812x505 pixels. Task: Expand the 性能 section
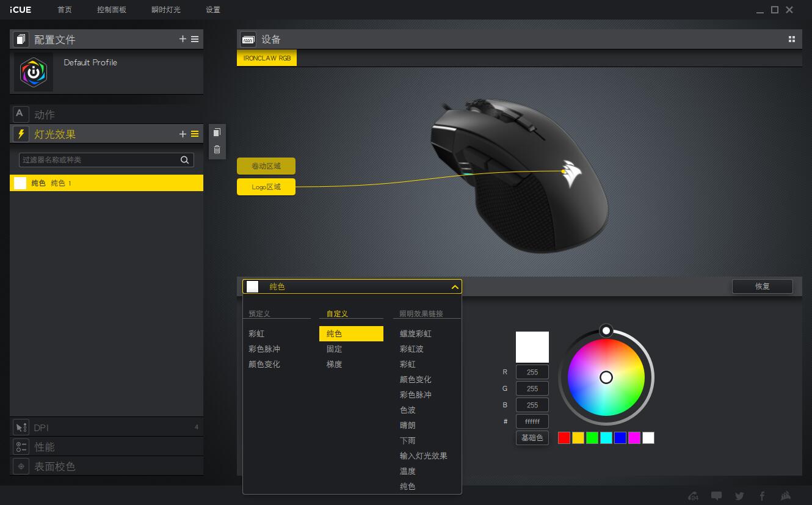106,447
